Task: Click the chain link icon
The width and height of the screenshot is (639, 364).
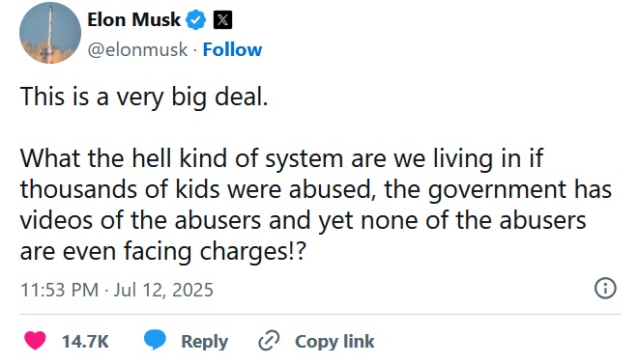Action: (x=269, y=341)
